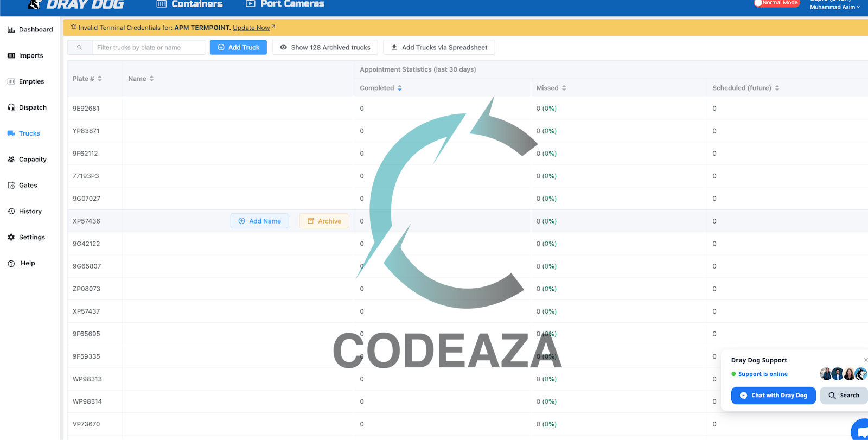Click the Gates clock-document icon

pos(11,186)
